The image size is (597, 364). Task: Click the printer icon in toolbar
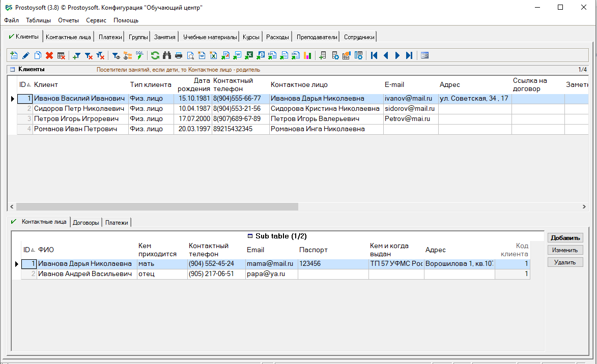pyautogui.click(x=179, y=55)
